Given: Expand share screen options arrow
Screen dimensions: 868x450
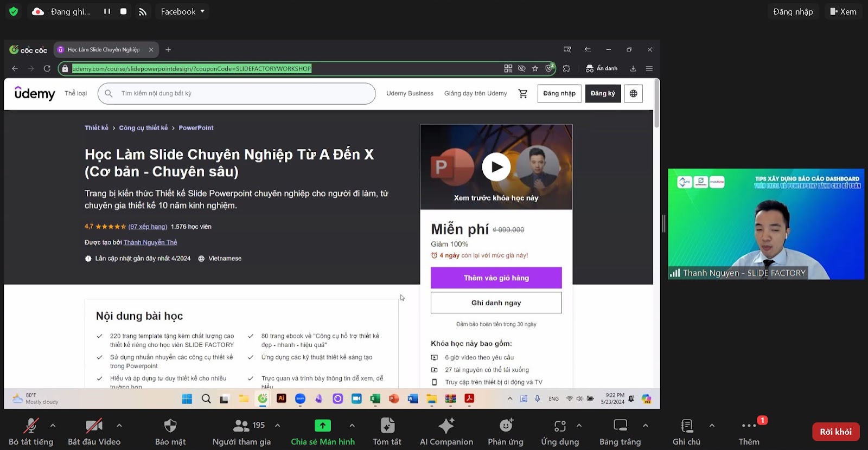Looking at the screenshot, I should point(352,426).
